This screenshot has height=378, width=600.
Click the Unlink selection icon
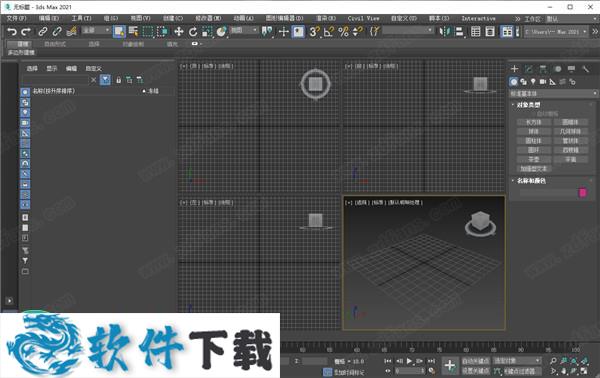tap(57, 32)
